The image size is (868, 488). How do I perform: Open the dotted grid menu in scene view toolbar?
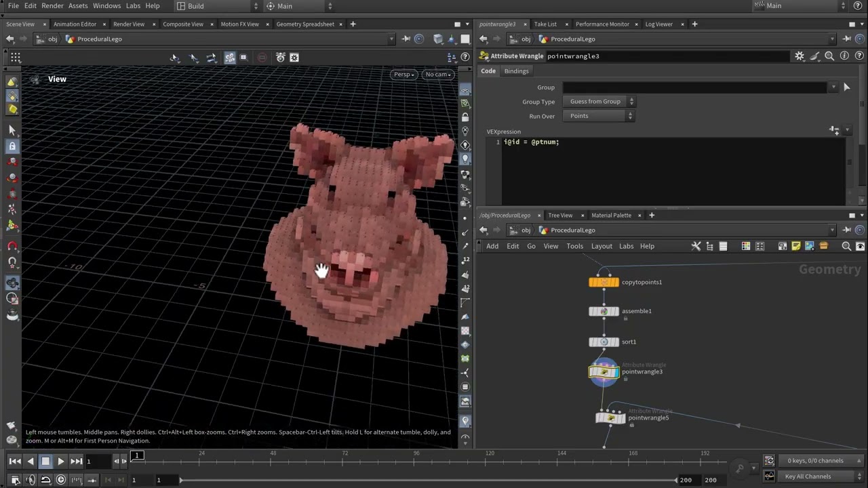pos(16,58)
